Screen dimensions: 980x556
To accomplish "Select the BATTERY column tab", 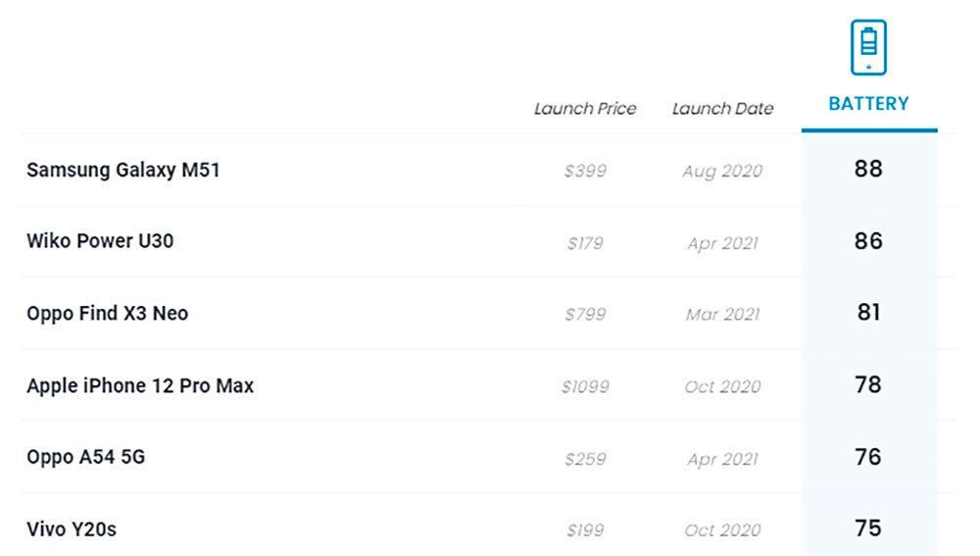I will coord(868,103).
